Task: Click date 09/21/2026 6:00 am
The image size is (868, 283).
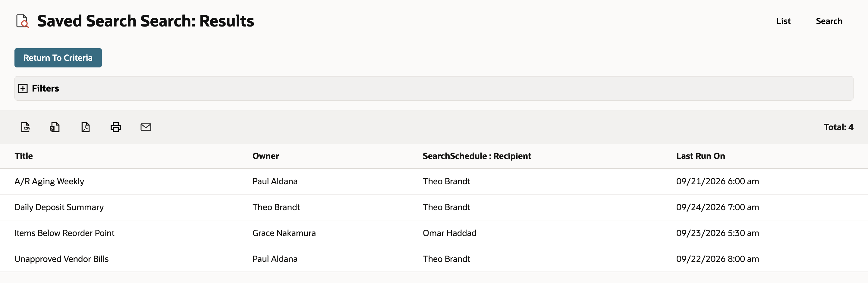Action: (x=717, y=181)
